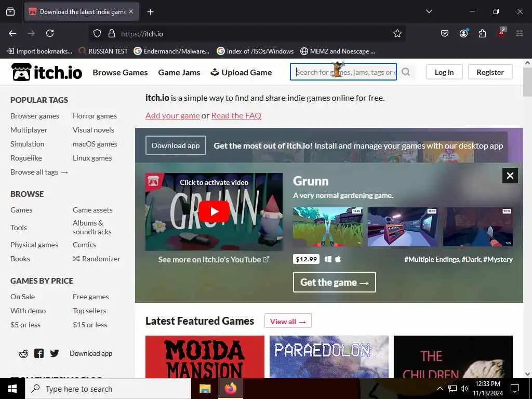Open See more on itch.io's YouTube link

tap(214, 260)
